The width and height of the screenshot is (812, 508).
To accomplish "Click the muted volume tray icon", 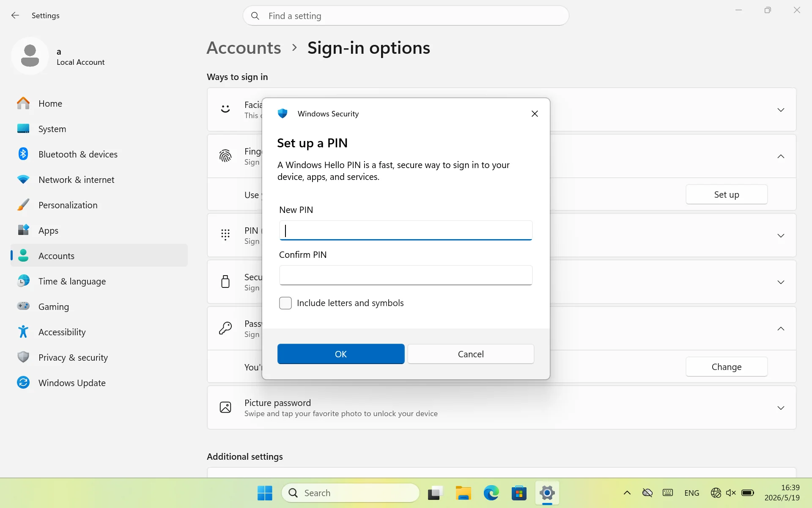I will [x=731, y=493].
